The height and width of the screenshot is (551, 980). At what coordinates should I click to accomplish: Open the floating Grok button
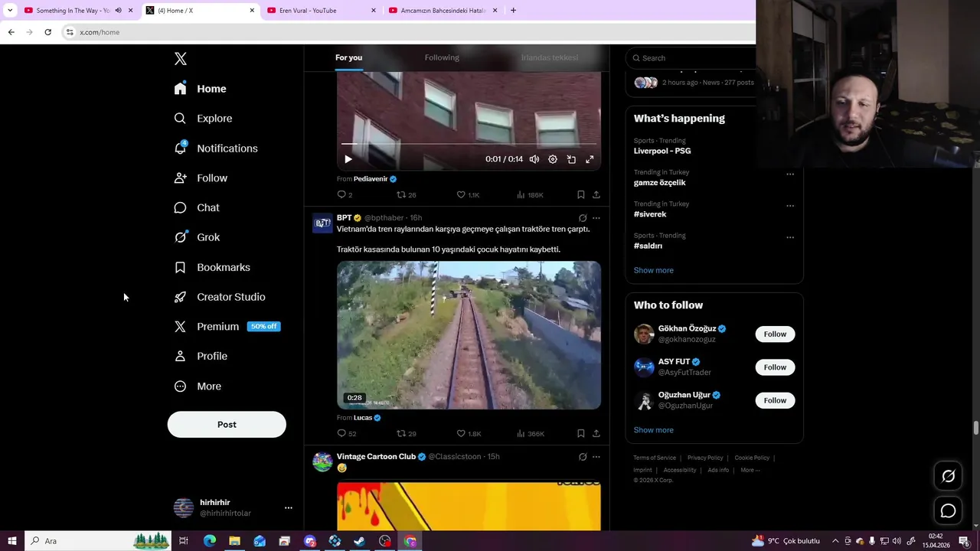pos(948,477)
